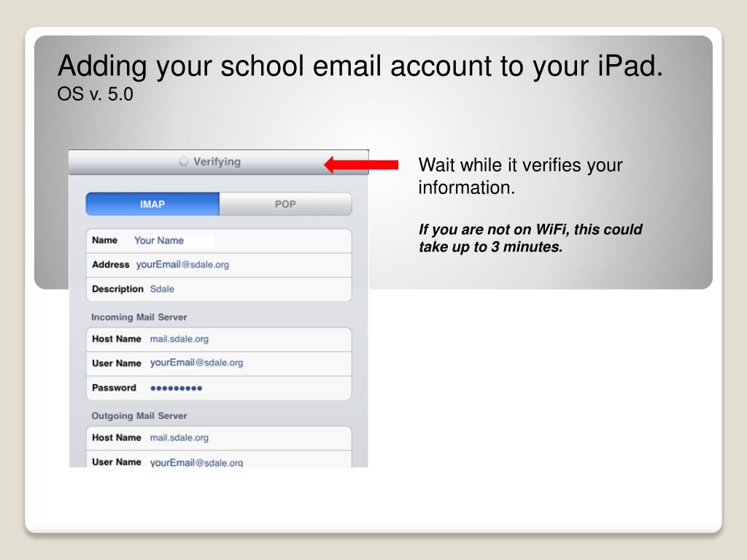The width and height of the screenshot is (747, 560).
Task: Click the slide title 'Adding your school email account'
Action: point(360,66)
